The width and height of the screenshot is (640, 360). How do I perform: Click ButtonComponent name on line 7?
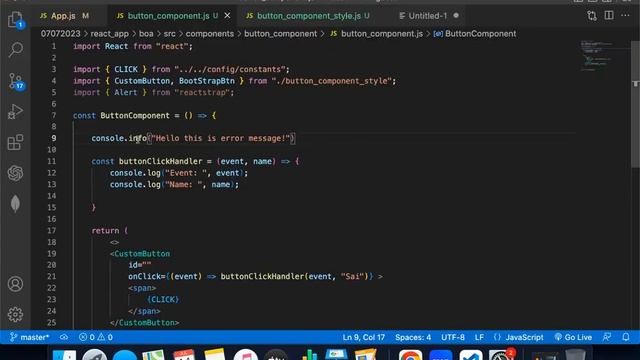[x=135, y=116]
